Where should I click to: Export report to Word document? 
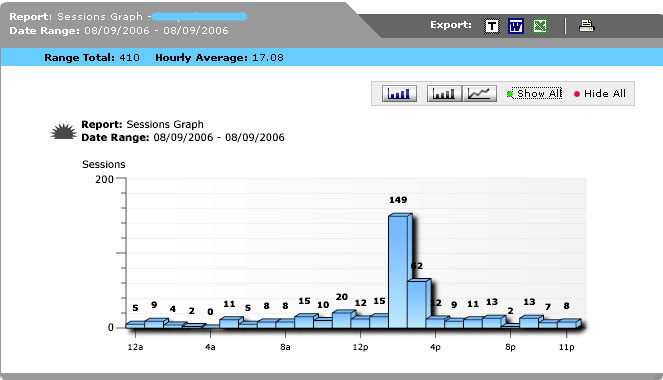(x=516, y=26)
